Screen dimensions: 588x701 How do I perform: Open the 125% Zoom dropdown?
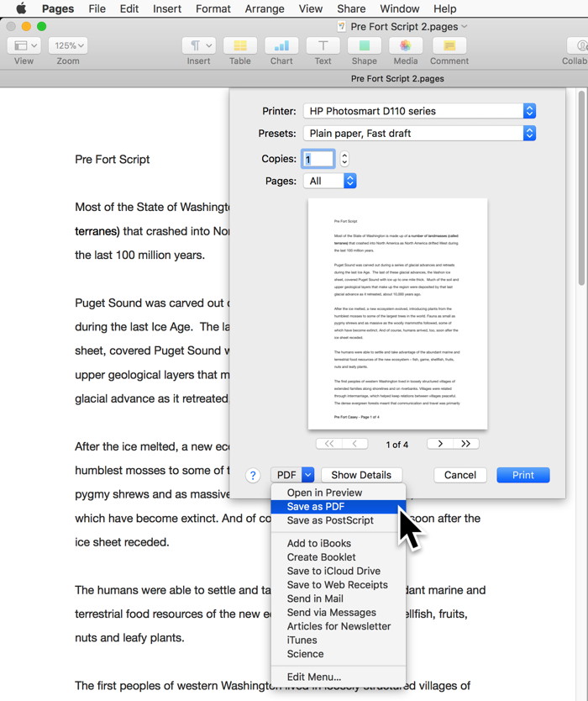68,45
